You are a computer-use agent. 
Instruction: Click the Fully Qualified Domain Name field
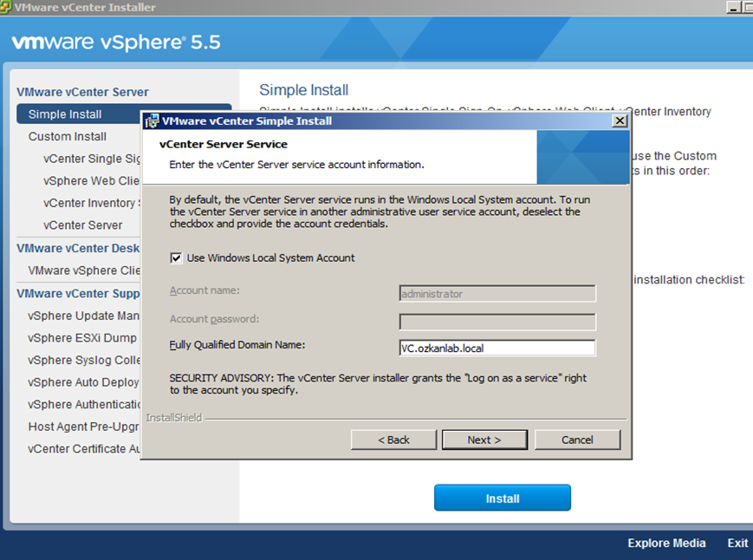pos(497,348)
